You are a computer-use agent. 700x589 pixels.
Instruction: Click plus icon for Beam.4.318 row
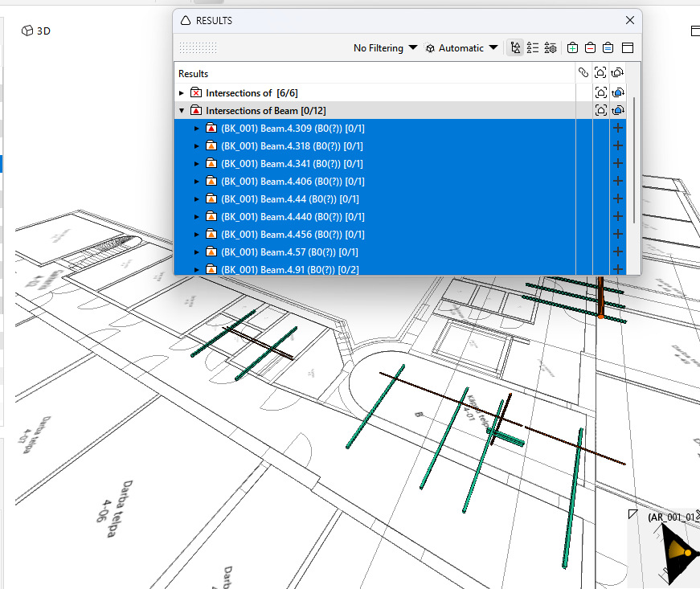618,145
